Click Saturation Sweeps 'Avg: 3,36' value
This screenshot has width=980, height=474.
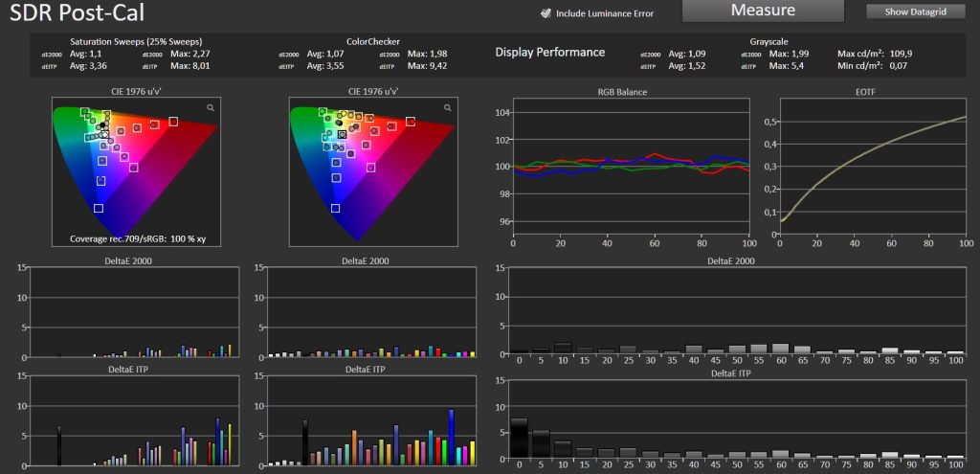coord(90,66)
